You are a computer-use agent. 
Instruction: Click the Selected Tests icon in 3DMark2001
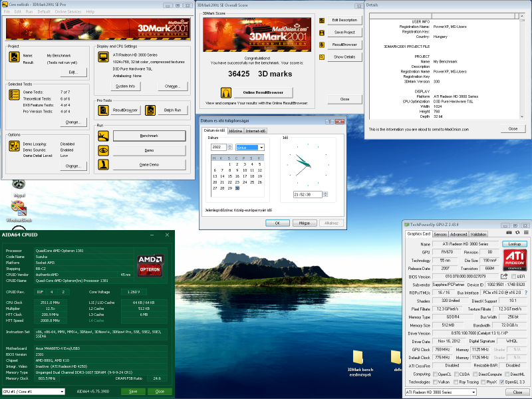(x=14, y=94)
